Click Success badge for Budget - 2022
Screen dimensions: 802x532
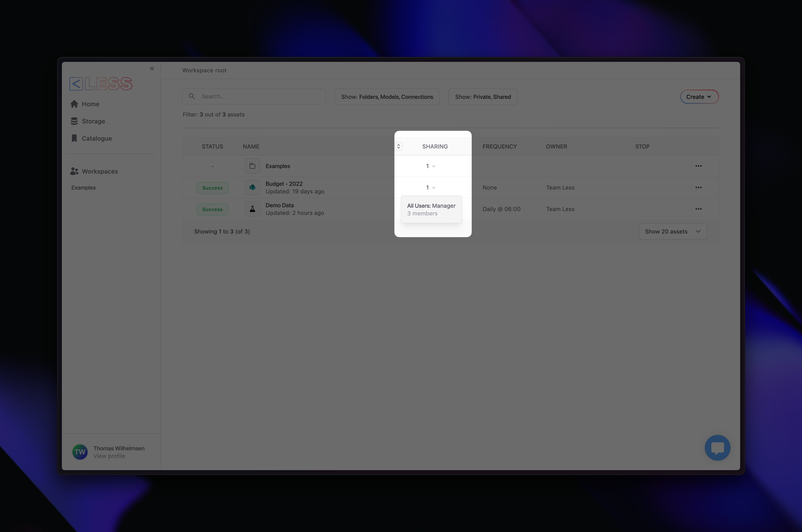tap(212, 188)
